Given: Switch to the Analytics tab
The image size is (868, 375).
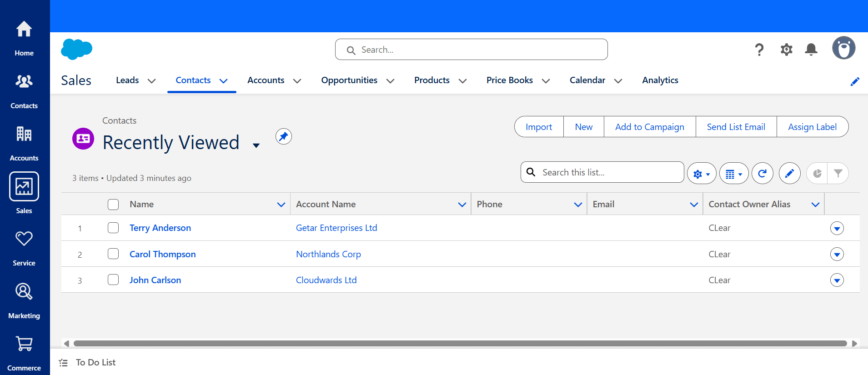Looking at the screenshot, I should point(660,80).
